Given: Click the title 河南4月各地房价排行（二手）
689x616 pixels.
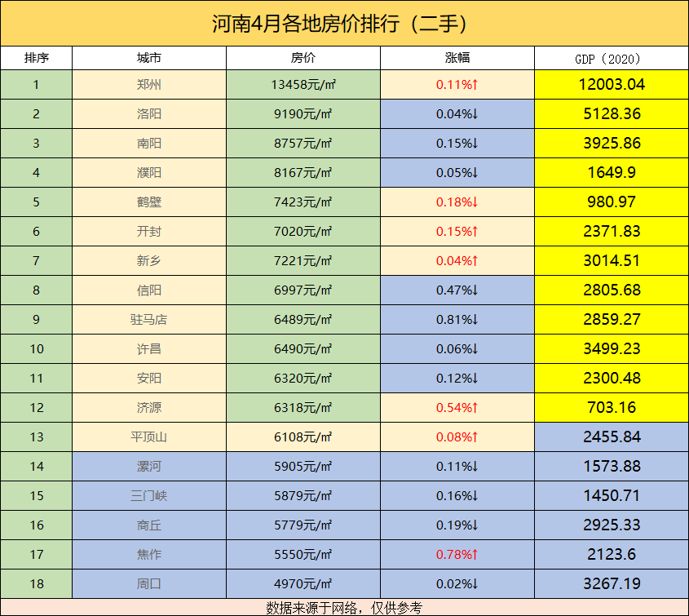Looking at the screenshot, I should pyautogui.click(x=342, y=24).
